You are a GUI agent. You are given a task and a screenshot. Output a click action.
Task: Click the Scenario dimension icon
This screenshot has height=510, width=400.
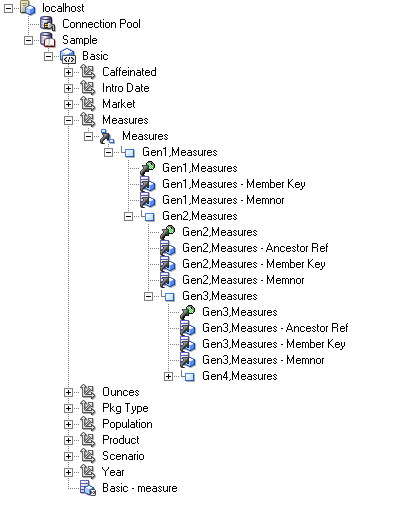click(88, 456)
